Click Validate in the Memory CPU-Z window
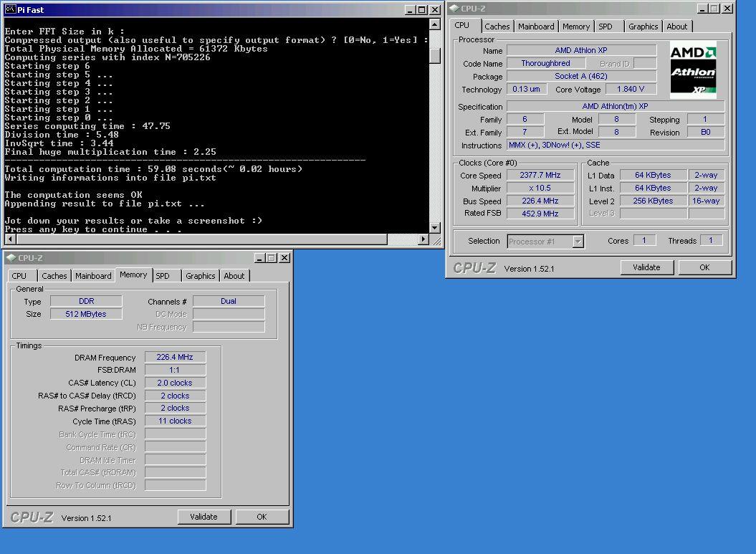Image resolution: width=756 pixels, height=554 pixels. point(204,517)
